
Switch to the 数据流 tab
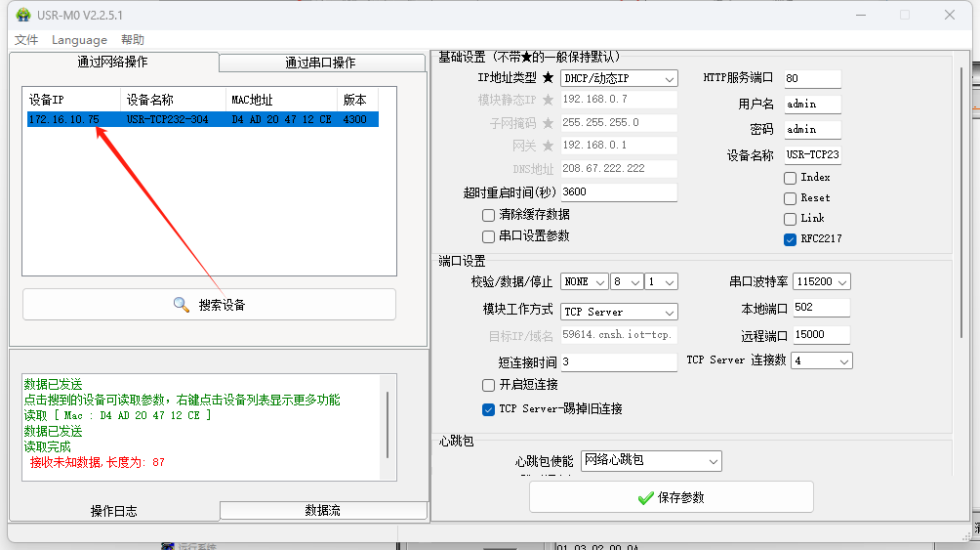(323, 511)
